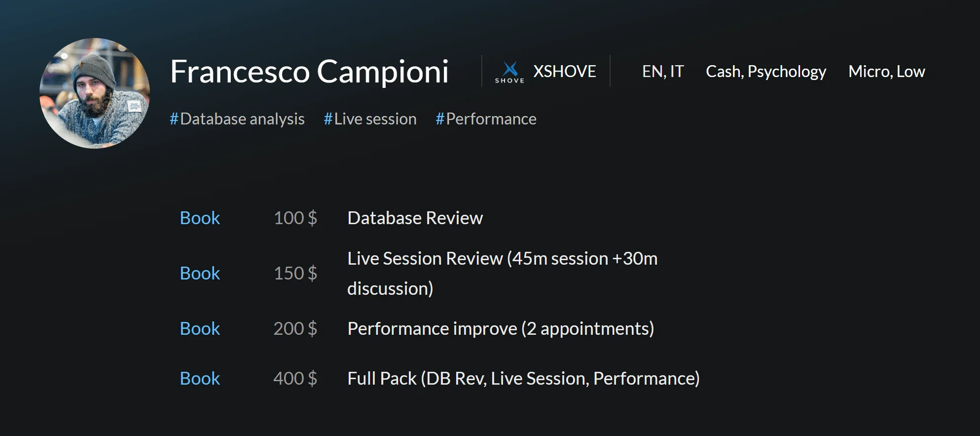Click the Micro, Low stakes label
The image size is (980, 436).
(x=886, y=72)
